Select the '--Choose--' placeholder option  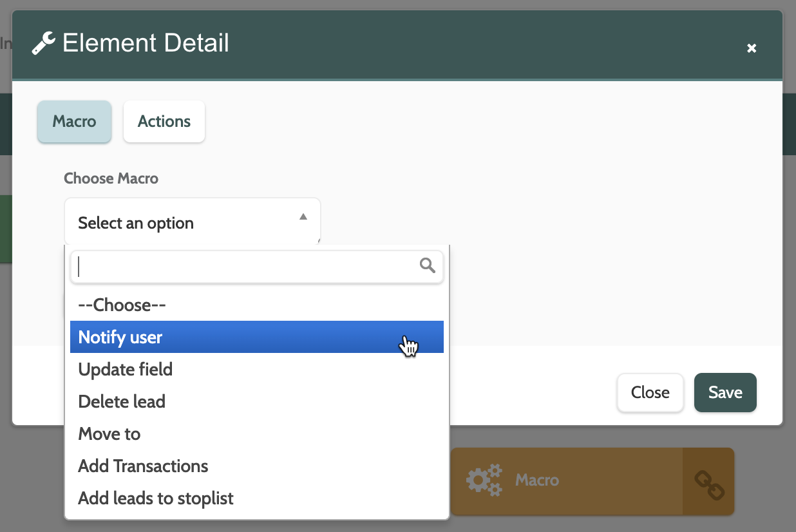pos(122,305)
